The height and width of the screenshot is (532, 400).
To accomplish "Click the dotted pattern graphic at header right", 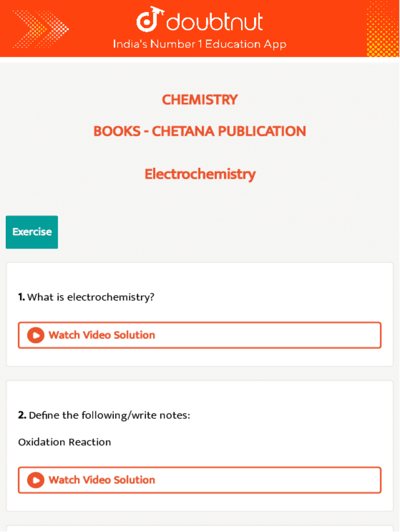I will [x=383, y=28].
